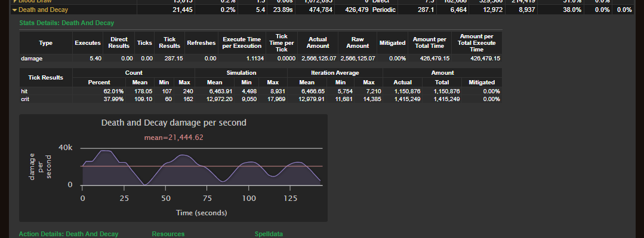The height and width of the screenshot is (238, 644).
Task: Click the Death and Decay damage chart
Action: [173, 168]
